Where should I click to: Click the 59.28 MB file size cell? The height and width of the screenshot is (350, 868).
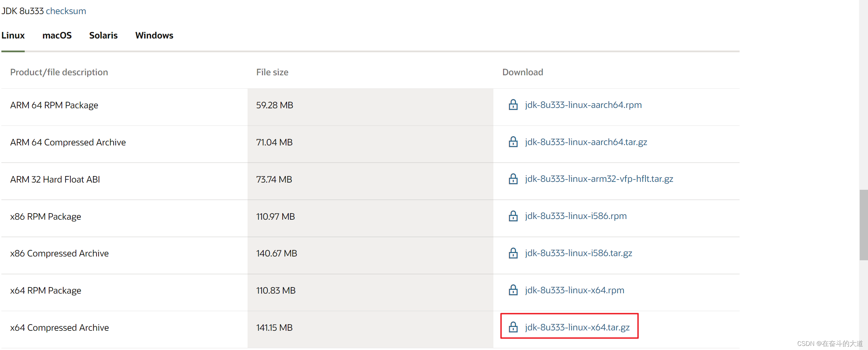[x=370, y=107]
